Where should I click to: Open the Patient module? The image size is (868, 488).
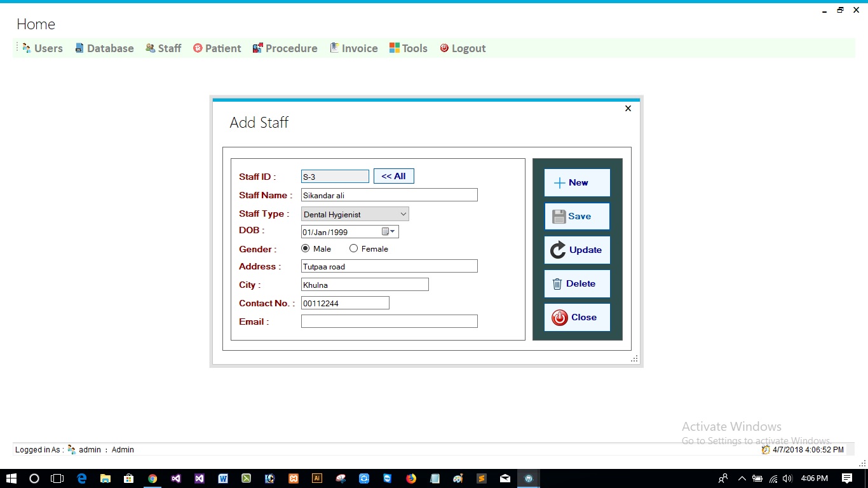tap(217, 48)
